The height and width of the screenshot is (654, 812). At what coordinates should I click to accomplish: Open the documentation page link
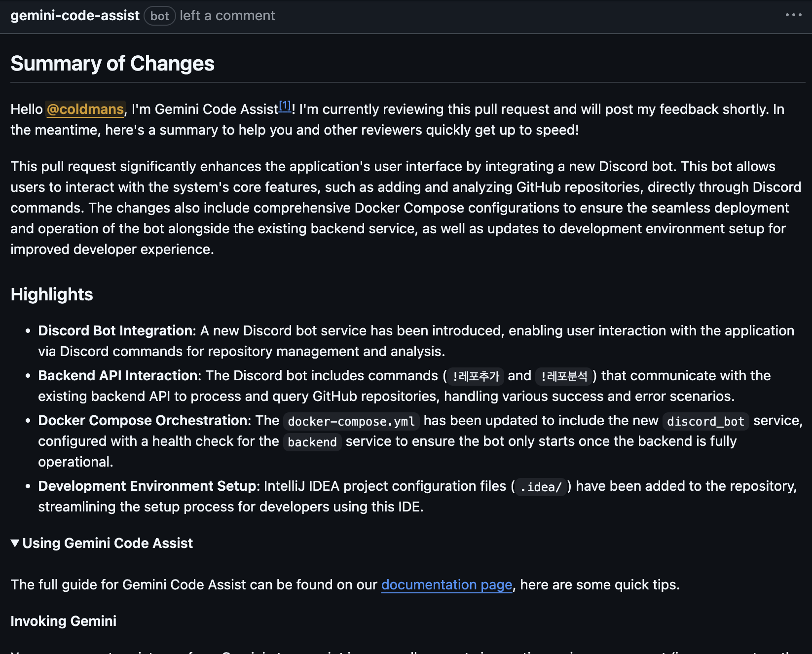coord(446,584)
